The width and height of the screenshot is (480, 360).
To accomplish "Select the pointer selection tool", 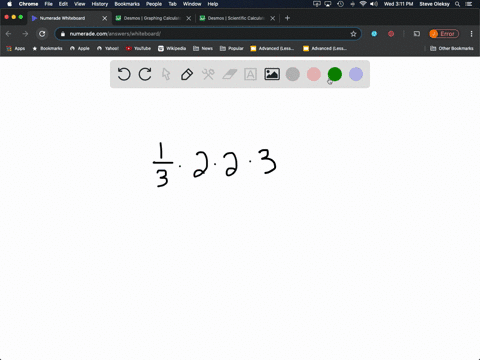I will point(166,74).
